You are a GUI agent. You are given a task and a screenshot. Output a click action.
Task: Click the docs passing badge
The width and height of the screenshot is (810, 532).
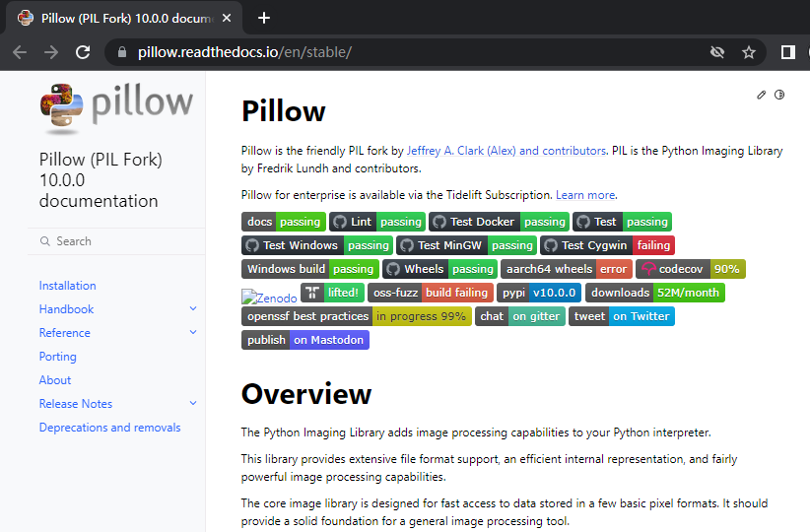tap(284, 222)
